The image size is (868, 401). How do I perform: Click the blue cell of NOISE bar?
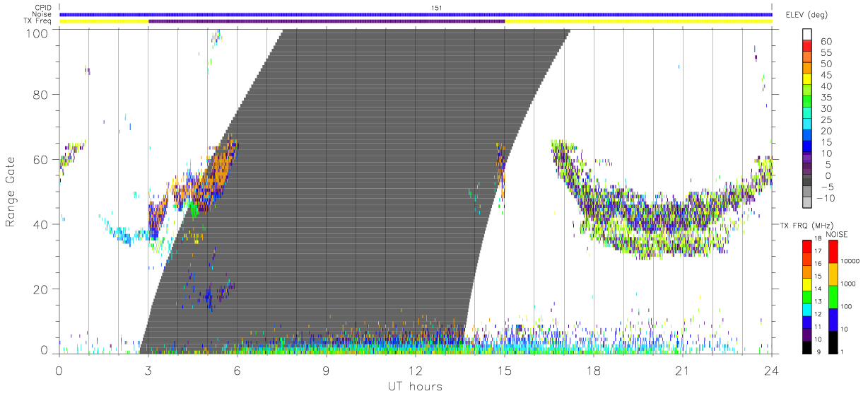(x=833, y=320)
